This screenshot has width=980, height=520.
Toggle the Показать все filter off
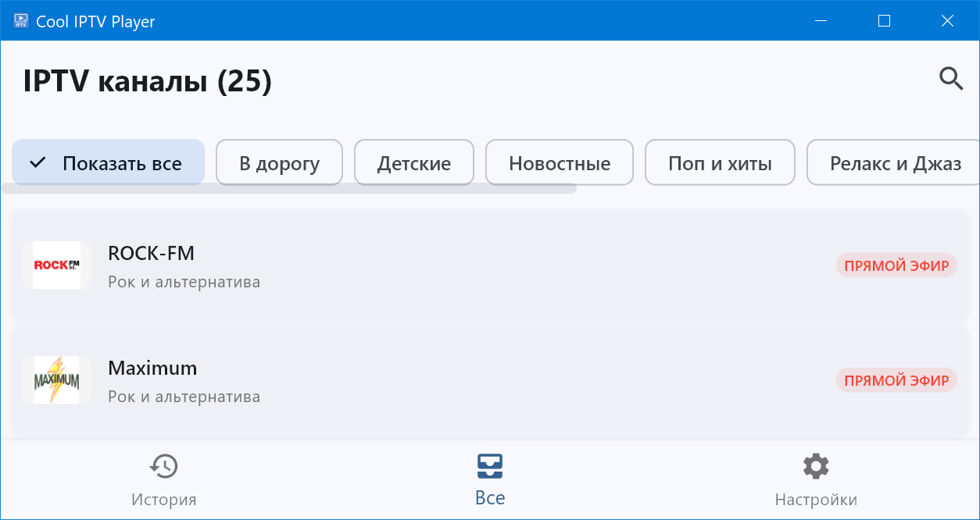[x=108, y=162]
